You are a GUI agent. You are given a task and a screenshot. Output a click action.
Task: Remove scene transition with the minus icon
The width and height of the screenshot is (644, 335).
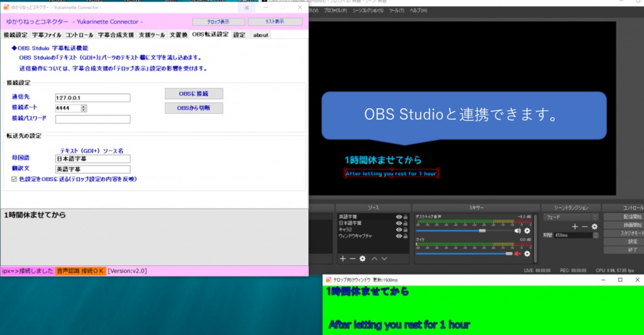point(584,227)
